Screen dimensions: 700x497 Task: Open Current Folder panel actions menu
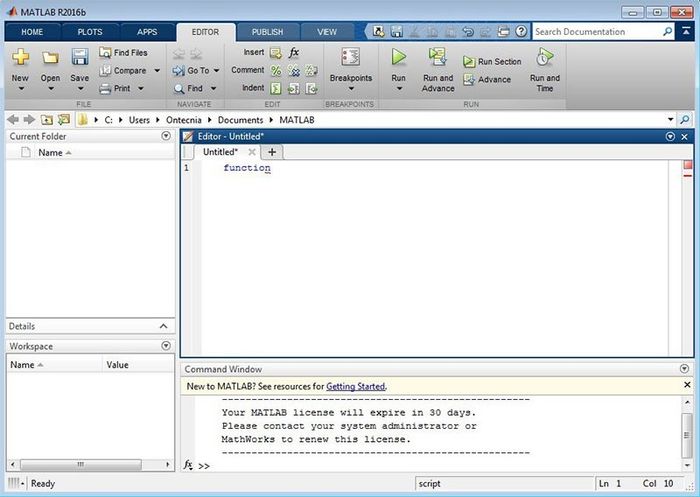coord(165,135)
